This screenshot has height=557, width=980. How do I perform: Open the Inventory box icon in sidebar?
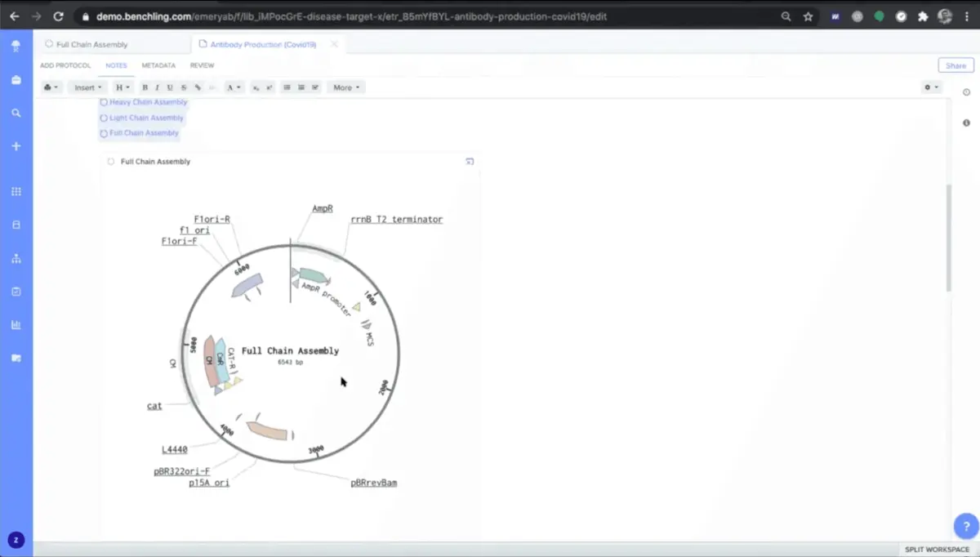pyautogui.click(x=16, y=225)
